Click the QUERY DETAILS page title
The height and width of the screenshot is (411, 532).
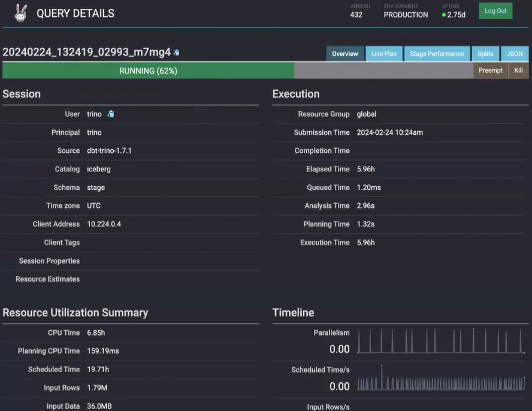75,13
